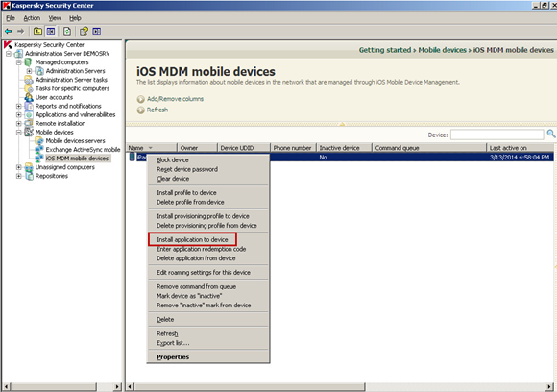The image size is (557, 392).
Task: Click the Getting started breadcrumb link
Action: (x=385, y=50)
